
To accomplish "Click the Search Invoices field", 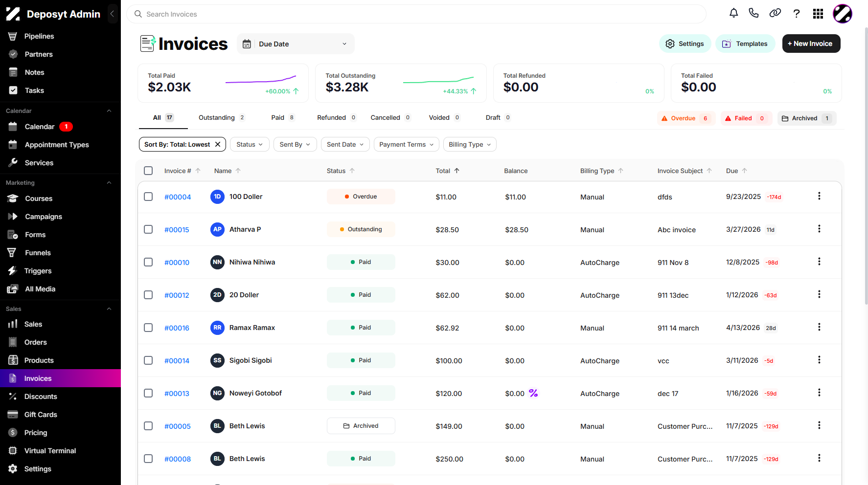I will pos(416,14).
